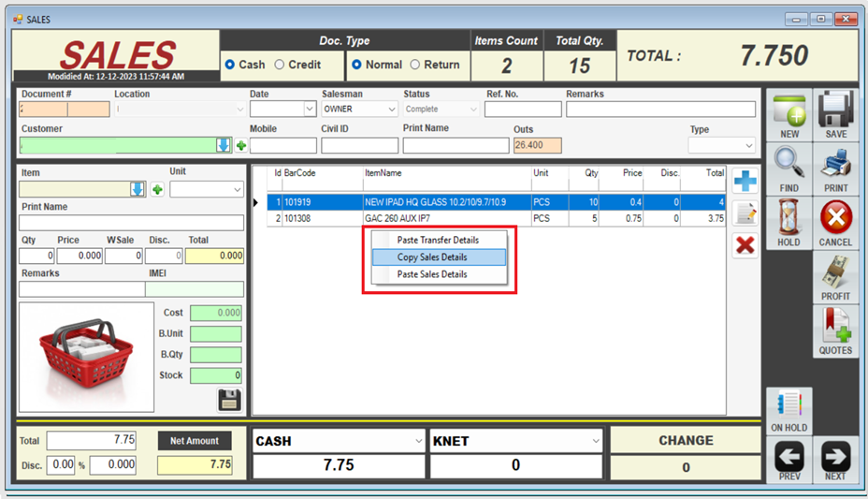Image resolution: width=868 pixels, height=499 pixels.
Task: Click the edit row notepad icon
Action: (745, 213)
